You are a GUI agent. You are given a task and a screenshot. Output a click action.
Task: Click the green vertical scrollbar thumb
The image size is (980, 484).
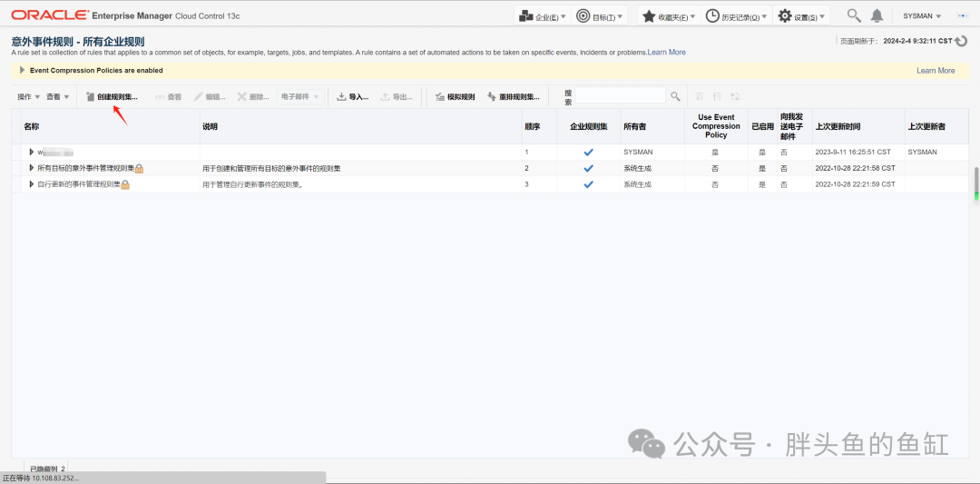coord(977,183)
